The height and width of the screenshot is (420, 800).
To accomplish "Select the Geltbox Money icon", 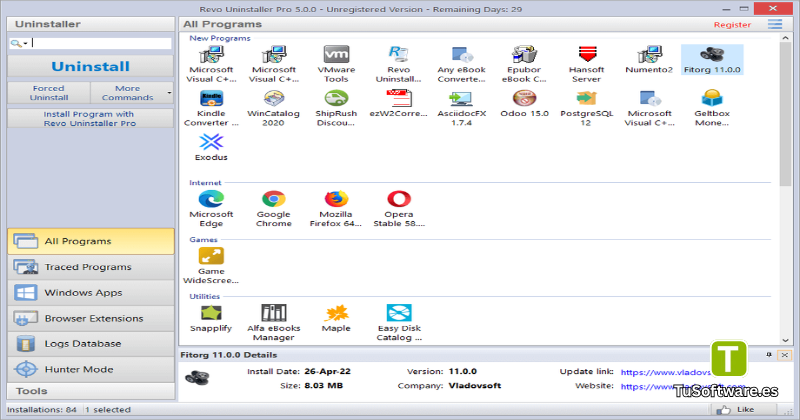I will tap(712, 98).
